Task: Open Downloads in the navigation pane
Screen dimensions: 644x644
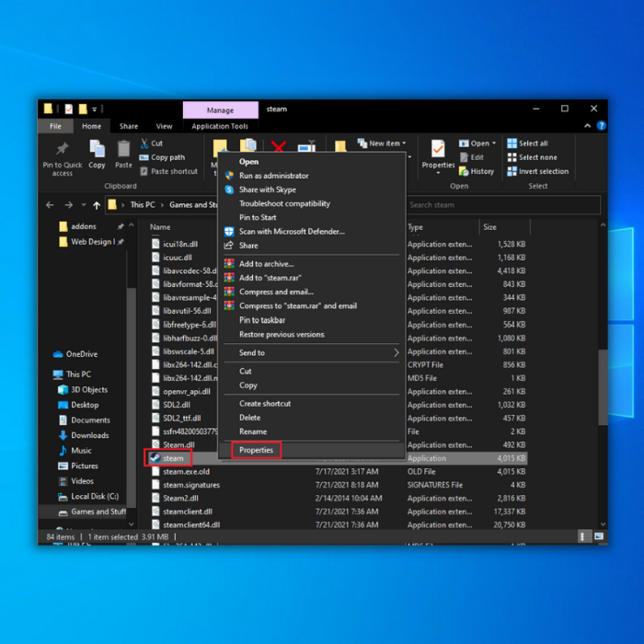Action: click(86, 435)
